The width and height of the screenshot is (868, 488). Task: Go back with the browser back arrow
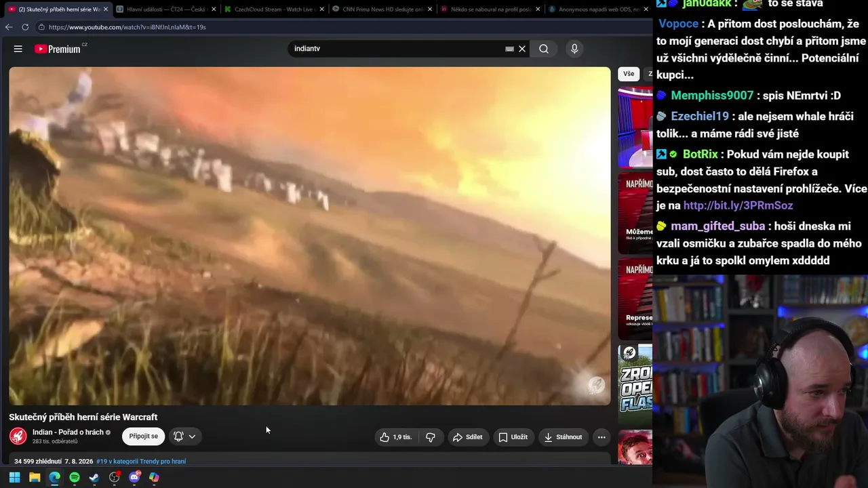(x=9, y=27)
